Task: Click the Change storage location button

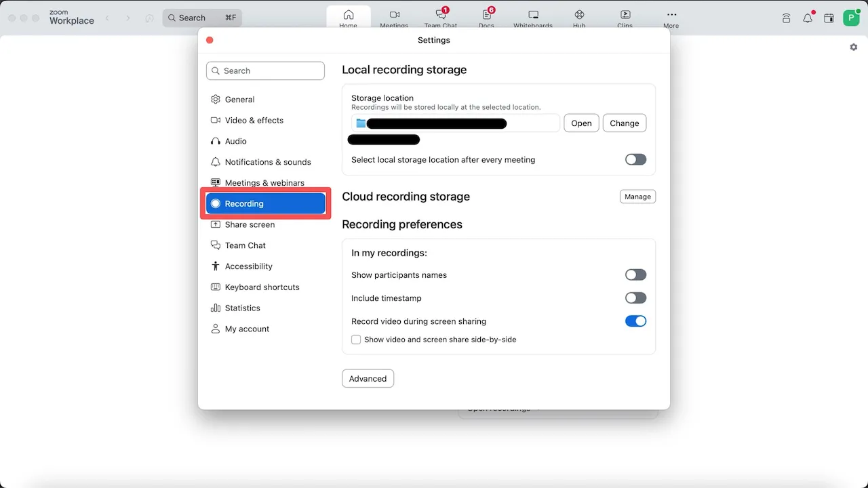Action: point(624,123)
